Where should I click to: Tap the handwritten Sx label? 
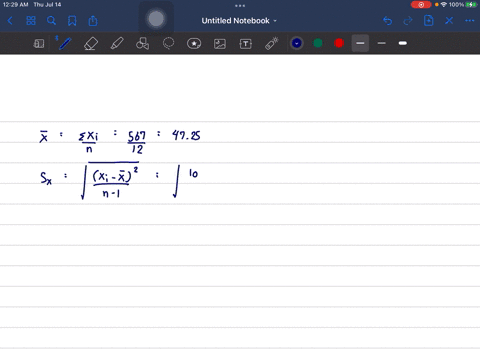[x=46, y=178]
